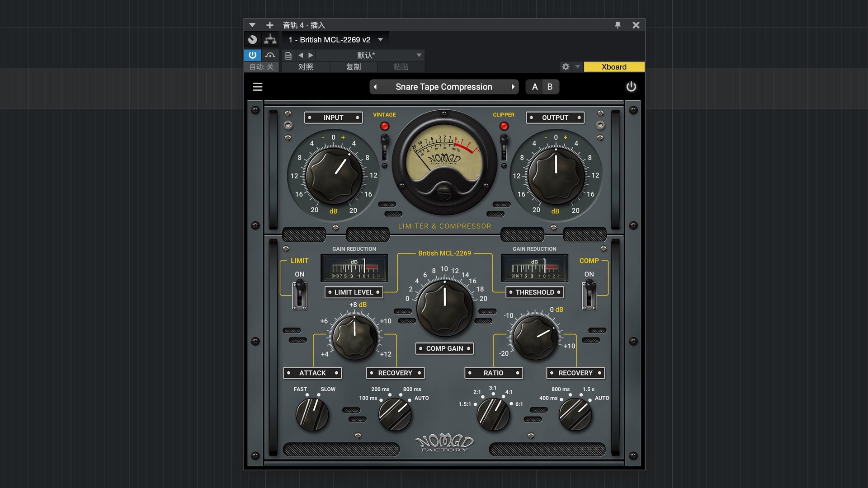Screen dimensions: 868x488
Task: Click the 自动: 关 automation label
Action: 262,67
